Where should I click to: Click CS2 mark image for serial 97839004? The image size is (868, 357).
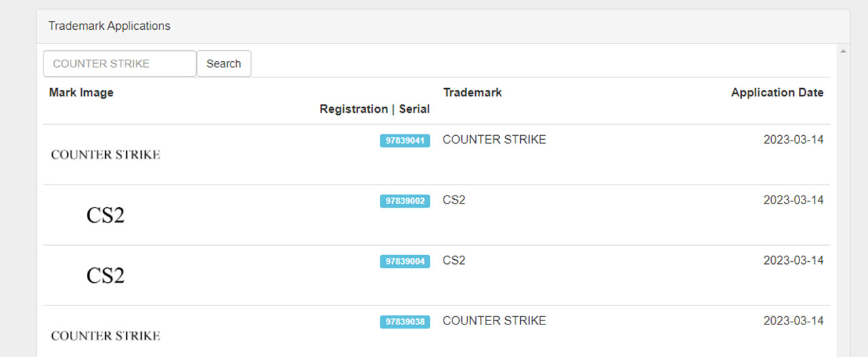[x=106, y=276]
